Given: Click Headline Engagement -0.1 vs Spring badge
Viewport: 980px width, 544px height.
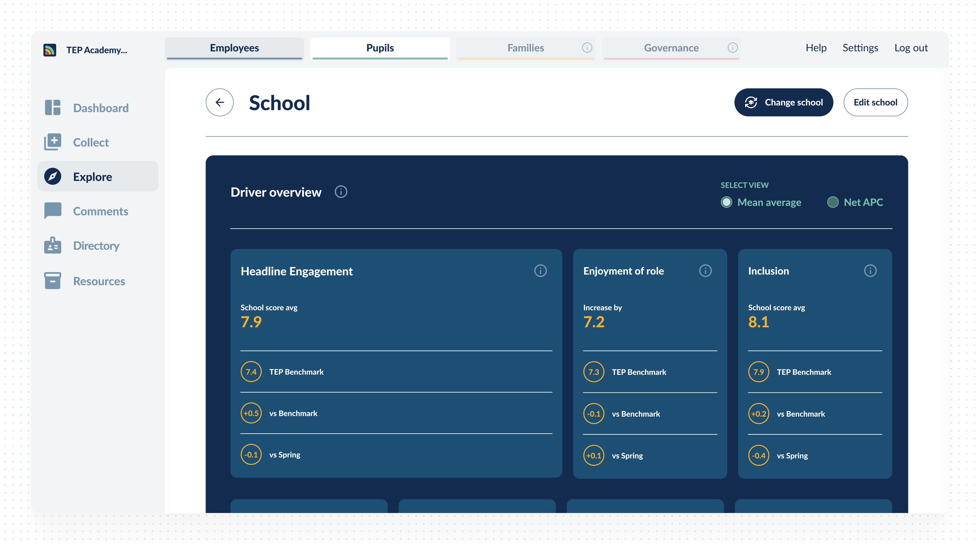Looking at the screenshot, I should (x=251, y=454).
